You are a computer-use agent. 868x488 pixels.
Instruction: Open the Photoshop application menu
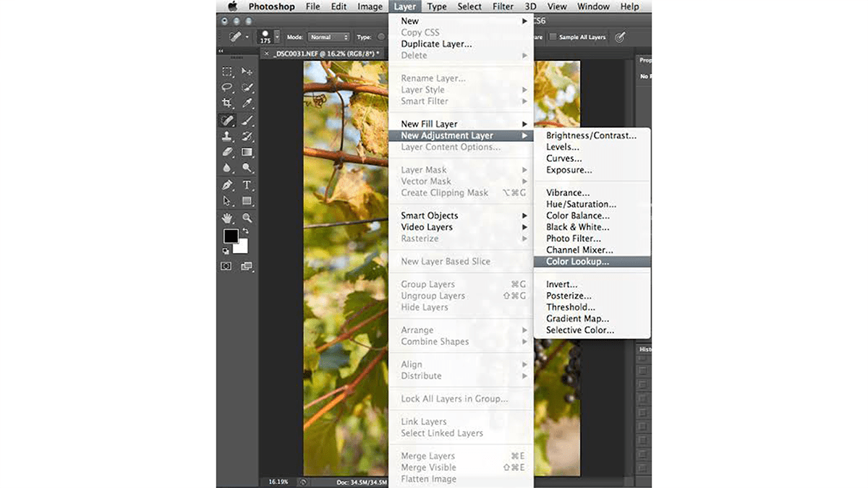point(273,7)
